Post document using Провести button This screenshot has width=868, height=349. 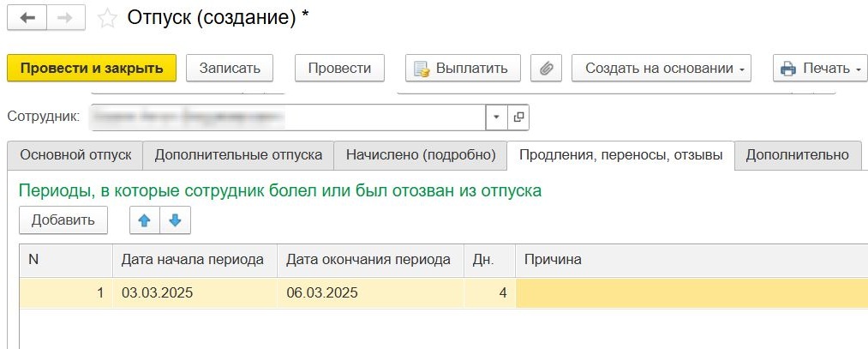tap(339, 68)
